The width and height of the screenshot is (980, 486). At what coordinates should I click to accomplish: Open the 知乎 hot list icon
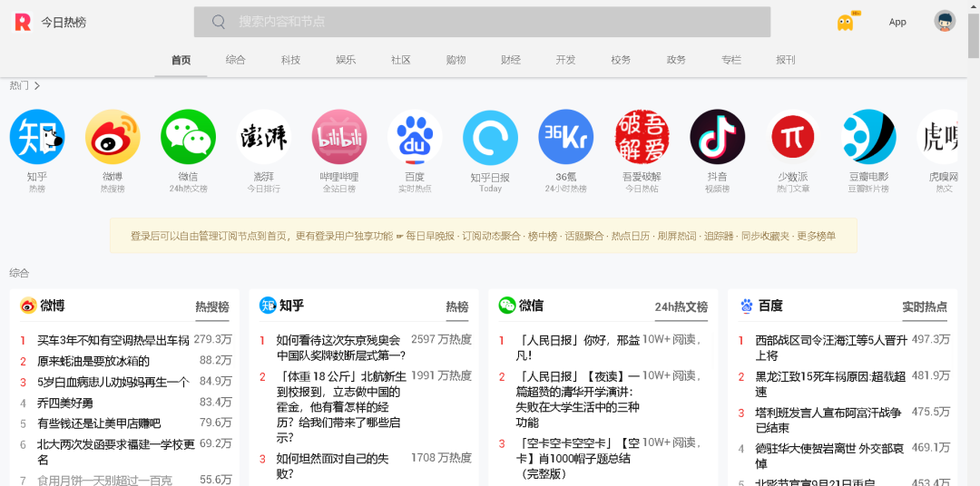37,137
